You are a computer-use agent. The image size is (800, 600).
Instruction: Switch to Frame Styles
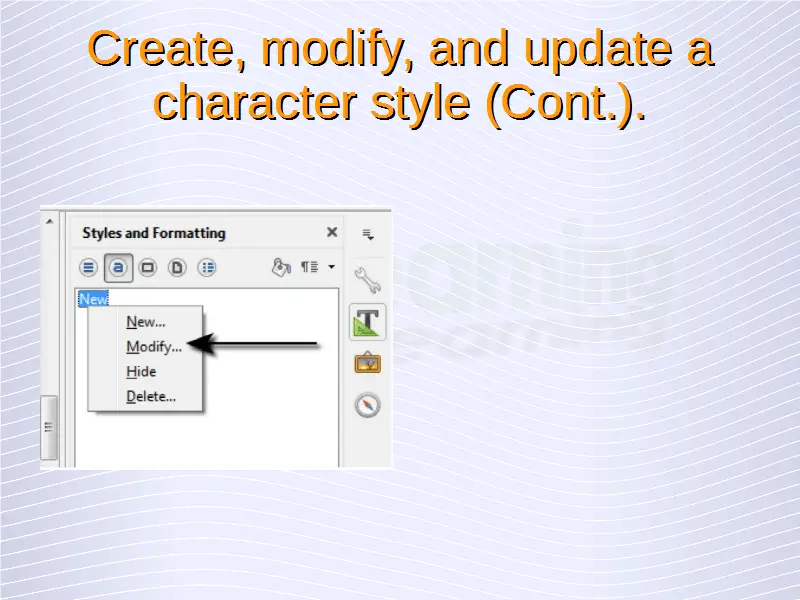pos(148,267)
